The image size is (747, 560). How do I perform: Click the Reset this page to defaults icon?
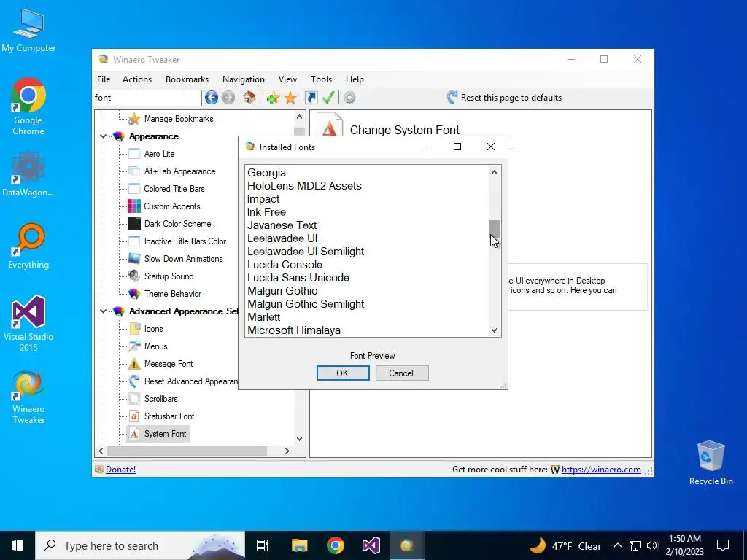coord(452,98)
